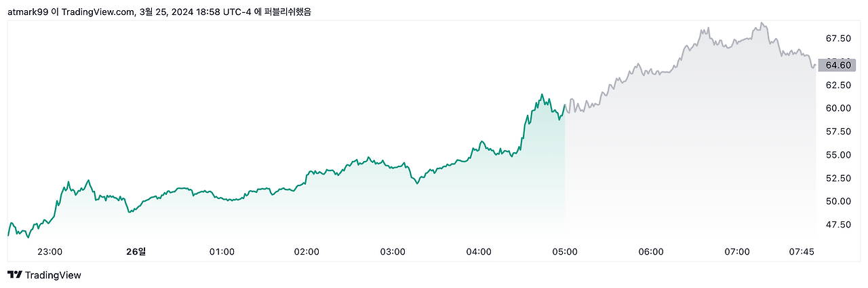Screen dimensions: 868x288
Task: Select the 05:00 time axis label
Action: (x=565, y=251)
